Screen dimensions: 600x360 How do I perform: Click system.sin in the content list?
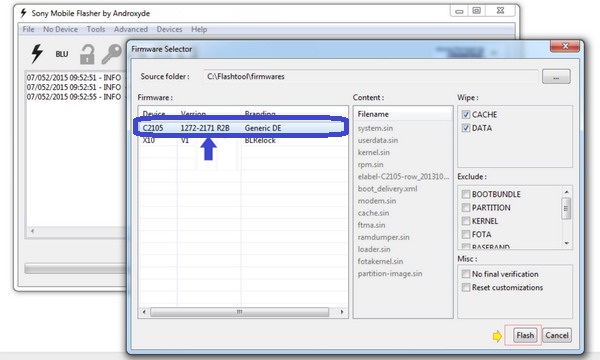375,128
